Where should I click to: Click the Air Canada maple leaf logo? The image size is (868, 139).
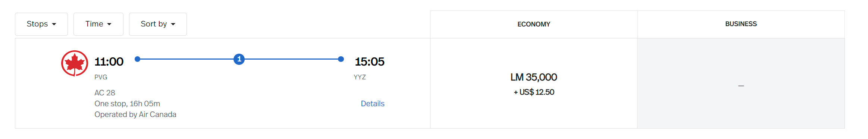(75, 63)
